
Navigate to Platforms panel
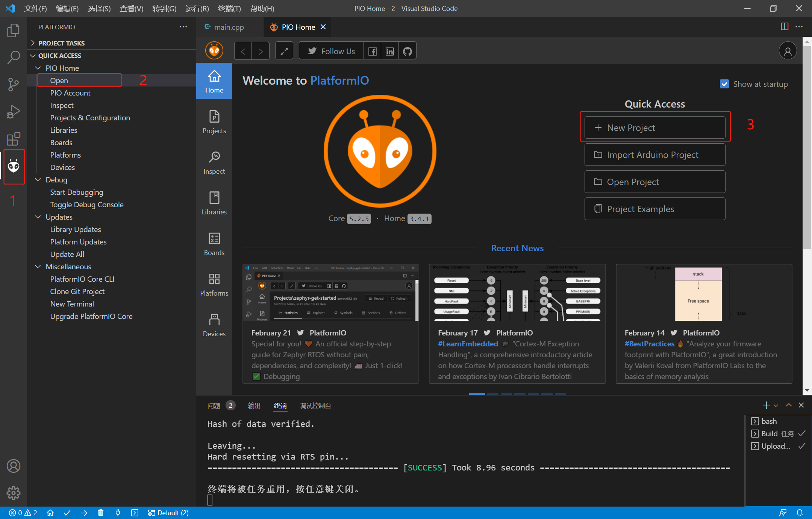pos(214,284)
